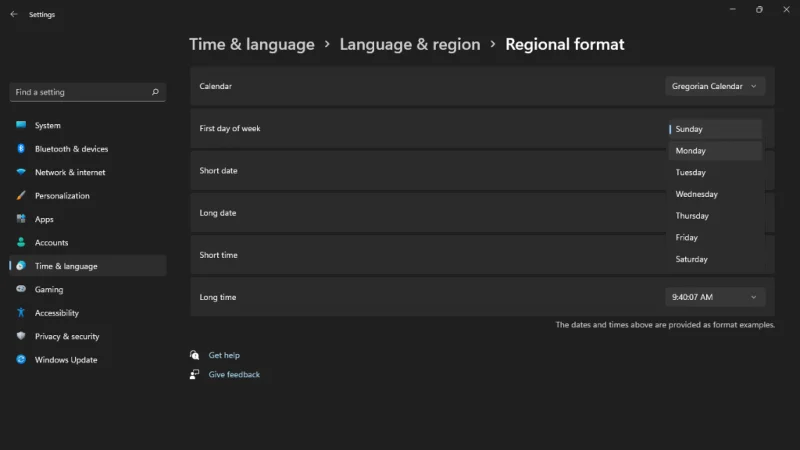The height and width of the screenshot is (450, 800).
Task: Open Windows Update page
Action: pos(88,360)
